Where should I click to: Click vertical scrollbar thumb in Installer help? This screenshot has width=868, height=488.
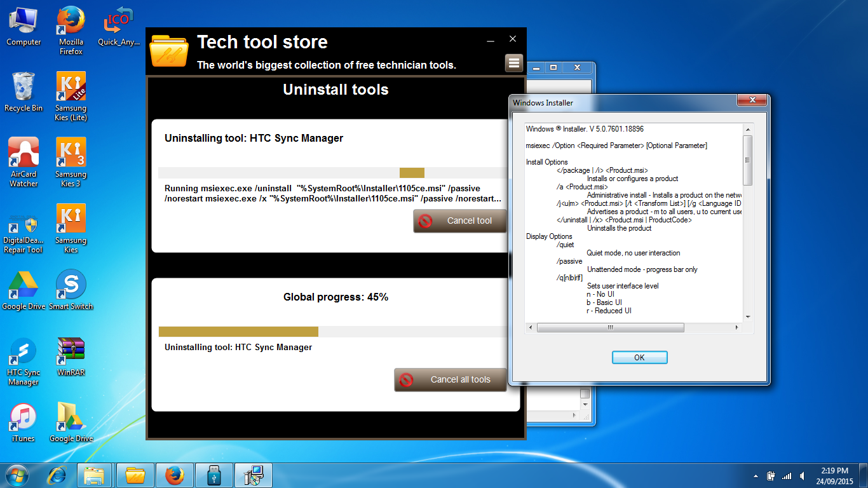(748, 160)
